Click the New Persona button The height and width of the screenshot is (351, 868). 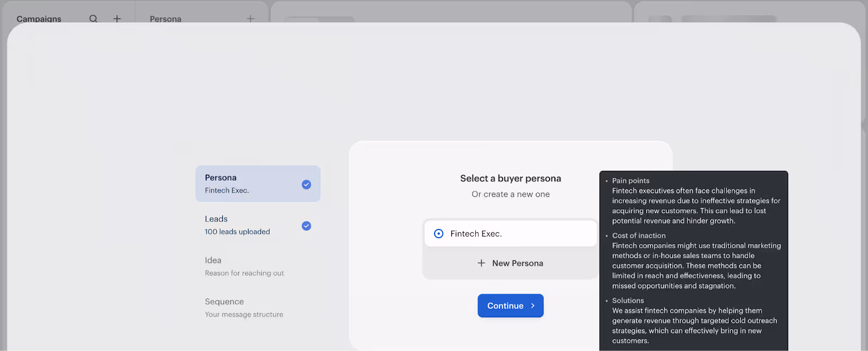pos(510,263)
